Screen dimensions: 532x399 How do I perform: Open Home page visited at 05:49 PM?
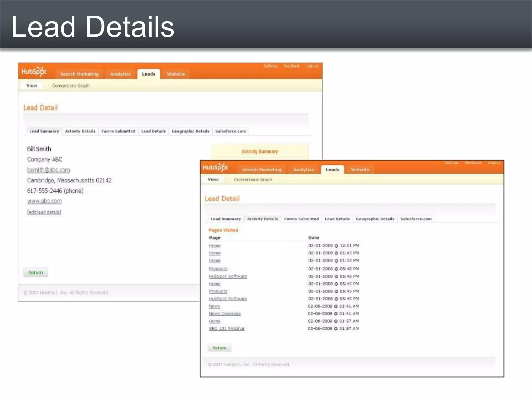coord(215,284)
